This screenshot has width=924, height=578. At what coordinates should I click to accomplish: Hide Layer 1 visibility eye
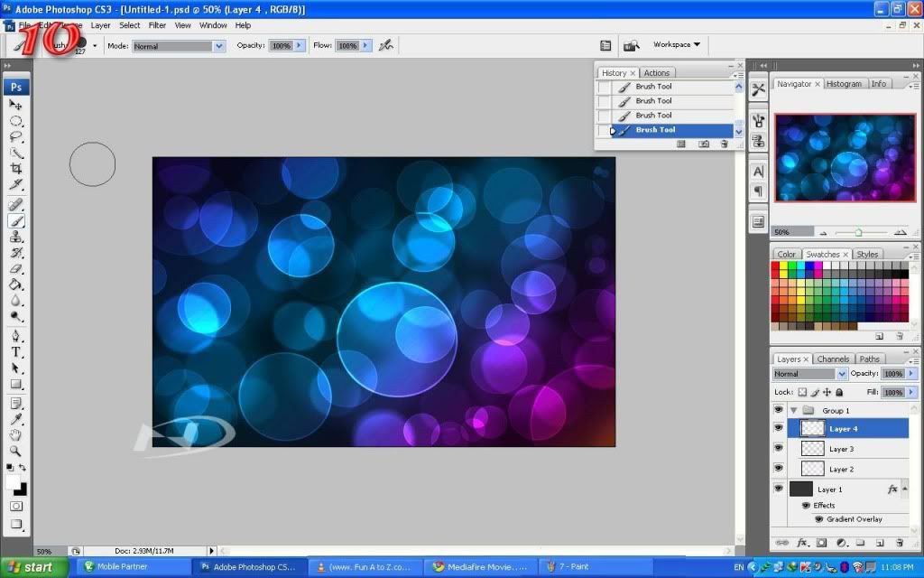point(779,489)
